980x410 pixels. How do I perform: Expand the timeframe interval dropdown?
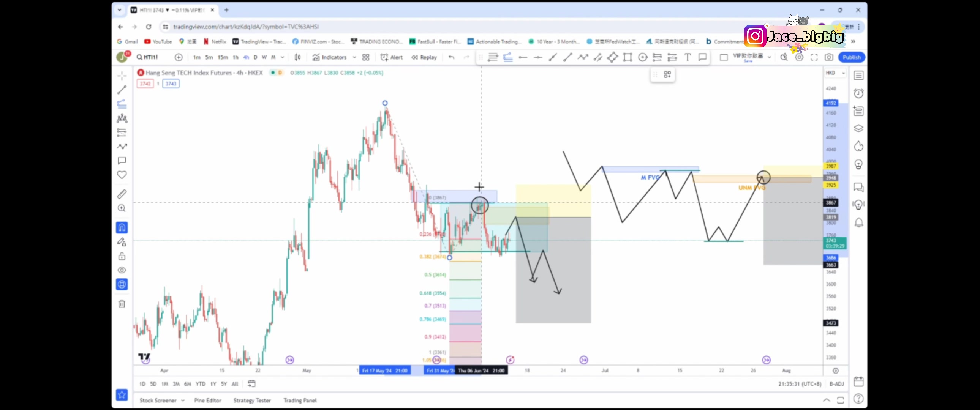click(282, 57)
